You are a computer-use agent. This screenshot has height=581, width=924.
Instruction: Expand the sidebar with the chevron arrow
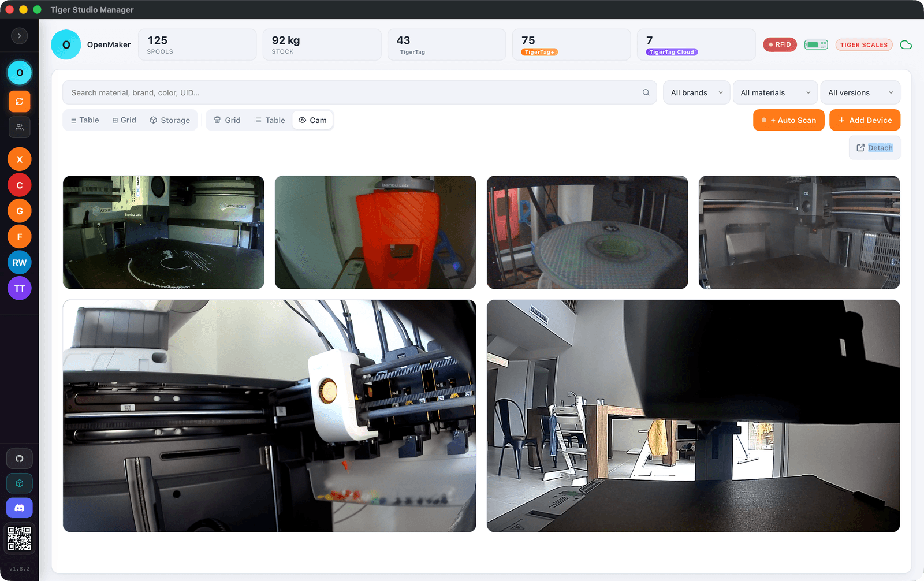click(x=20, y=36)
